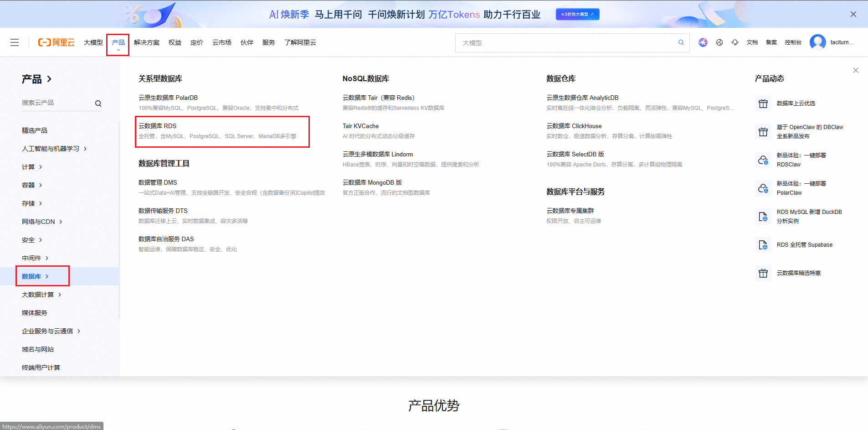
Task: Open the headset customer support icon
Action: (x=735, y=42)
